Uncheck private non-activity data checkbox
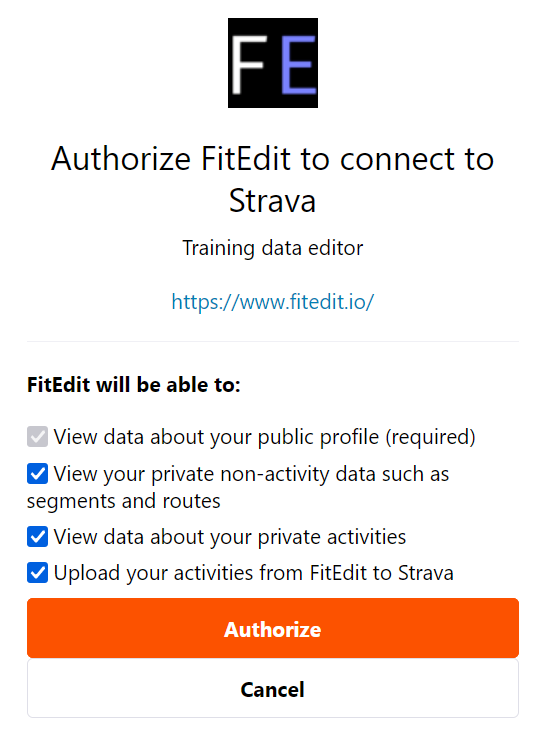The image size is (549, 730). 37,474
